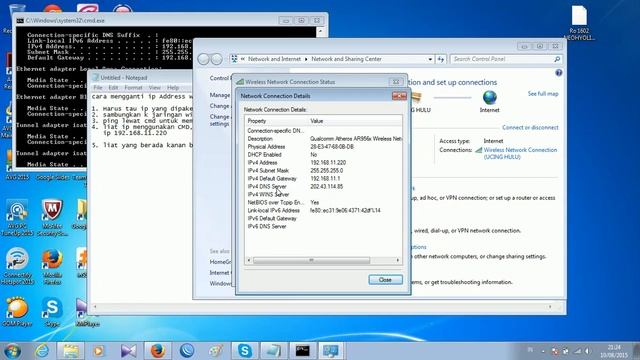The height and width of the screenshot is (360, 640).
Task: Switch to Skype in the taskbar
Action: 244,351
